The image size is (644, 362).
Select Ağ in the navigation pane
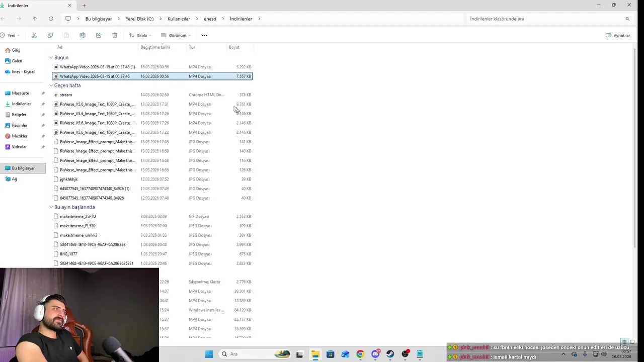11,179
